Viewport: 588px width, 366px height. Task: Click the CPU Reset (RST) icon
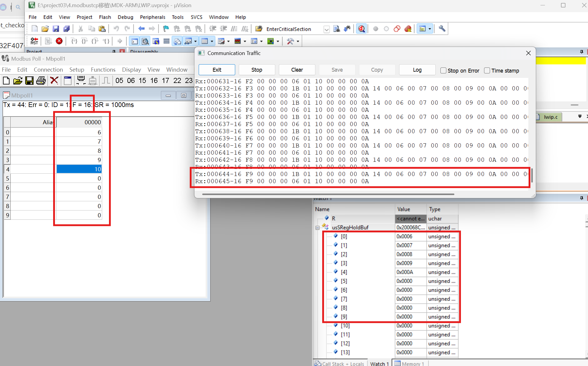coord(34,41)
